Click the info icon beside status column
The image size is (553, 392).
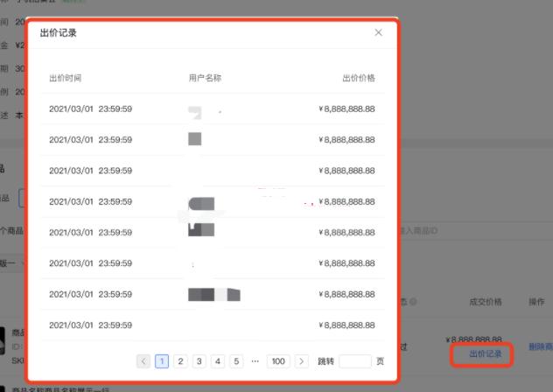pyautogui.click(x=412, y=302)
